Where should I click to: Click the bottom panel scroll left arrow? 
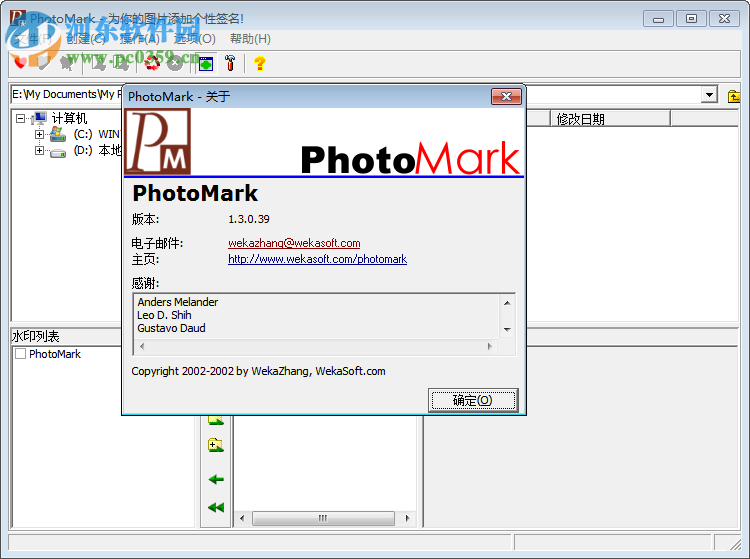242,518
